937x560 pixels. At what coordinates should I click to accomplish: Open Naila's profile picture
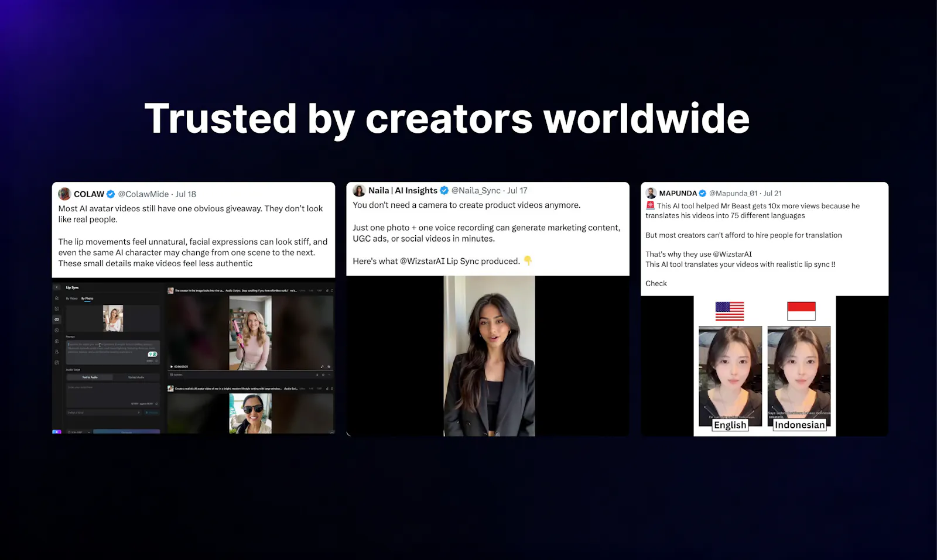[359, 191]
